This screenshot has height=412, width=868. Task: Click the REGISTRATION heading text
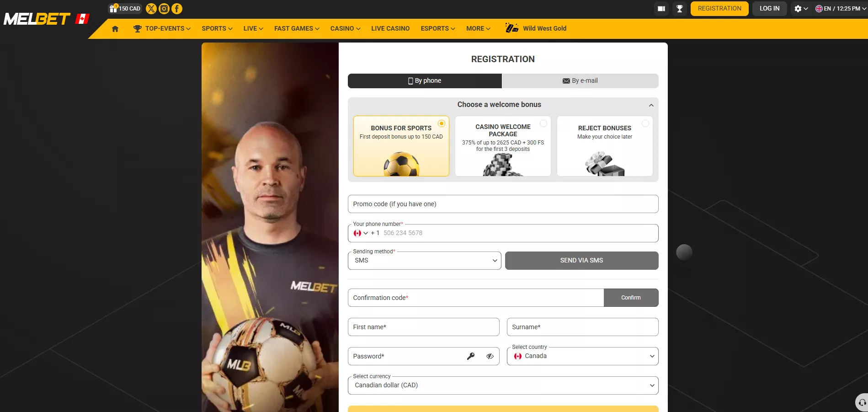point(503,59)
